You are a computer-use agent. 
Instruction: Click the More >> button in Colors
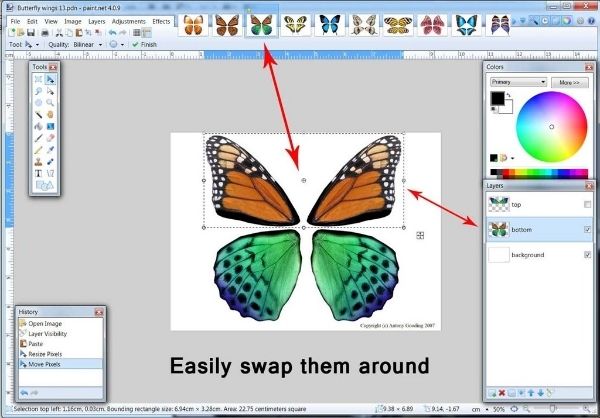tap(570, 82)
